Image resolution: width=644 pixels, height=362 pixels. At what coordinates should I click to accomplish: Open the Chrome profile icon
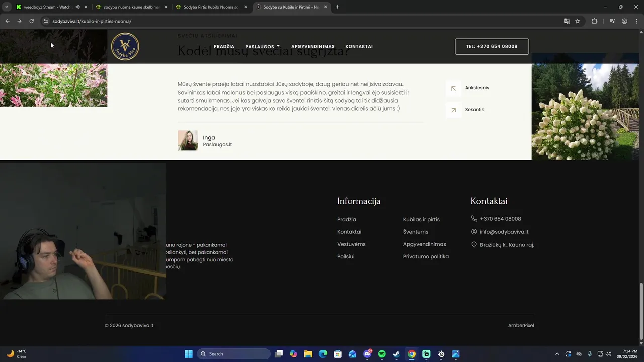(x=624, y=21)
